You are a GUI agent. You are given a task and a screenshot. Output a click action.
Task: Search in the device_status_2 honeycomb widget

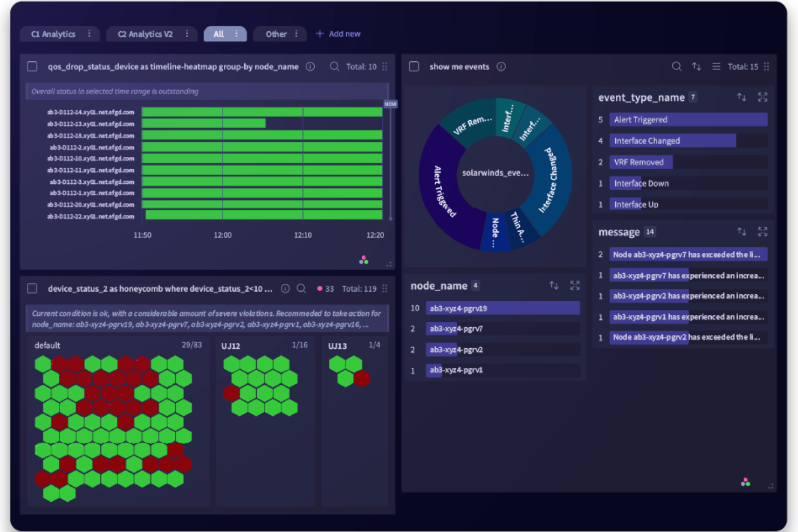point(301,288)
